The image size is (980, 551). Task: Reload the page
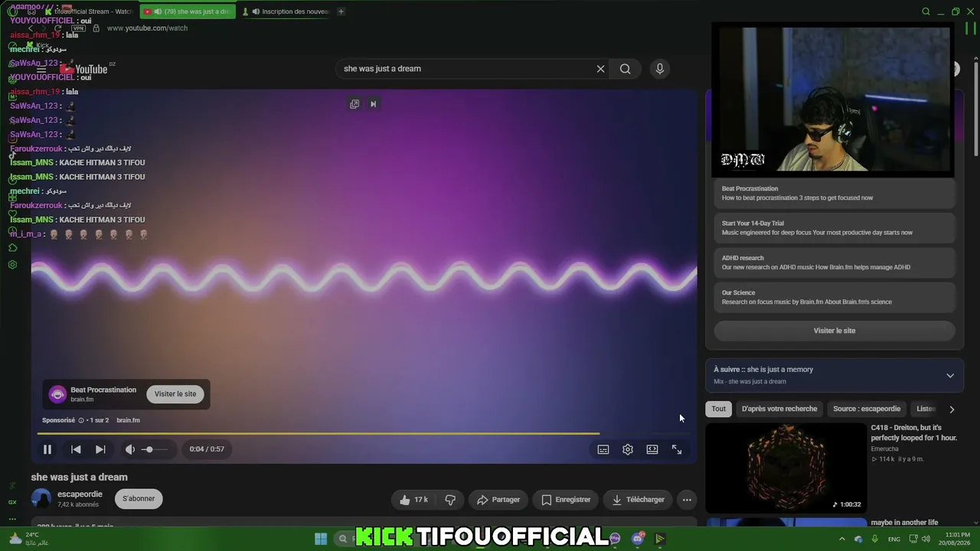57,28
